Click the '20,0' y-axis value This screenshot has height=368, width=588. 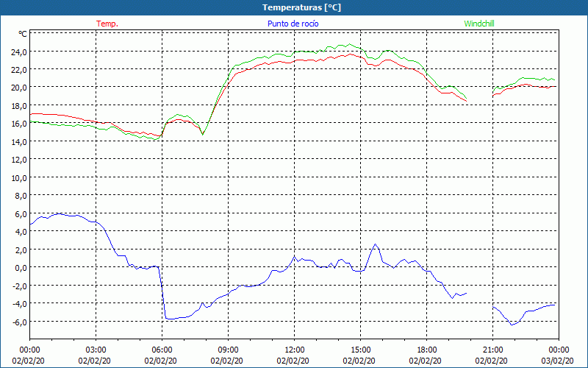pyautogui.click(x=19, y=88)
